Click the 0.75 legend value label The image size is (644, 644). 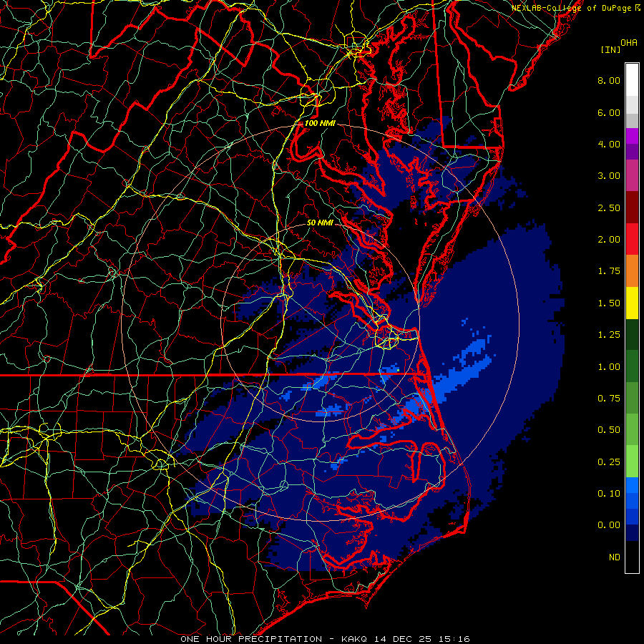[x=609, y=399]
